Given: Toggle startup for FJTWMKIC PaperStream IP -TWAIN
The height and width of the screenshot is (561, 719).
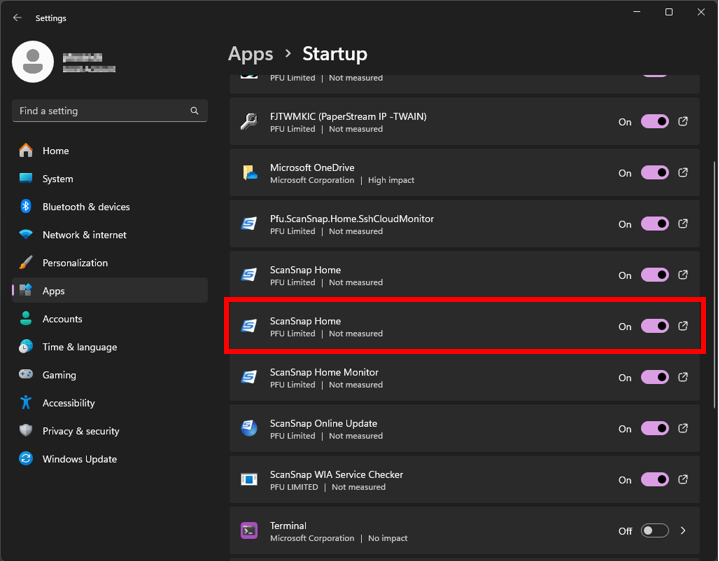Looking at the screenshot, I should pos(654,122).
